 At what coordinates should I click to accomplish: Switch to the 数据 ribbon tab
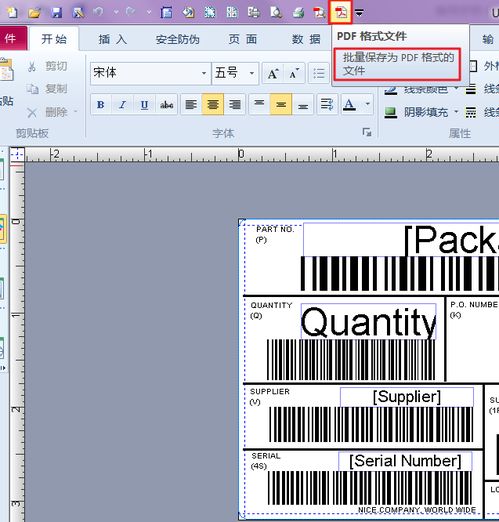306,39
